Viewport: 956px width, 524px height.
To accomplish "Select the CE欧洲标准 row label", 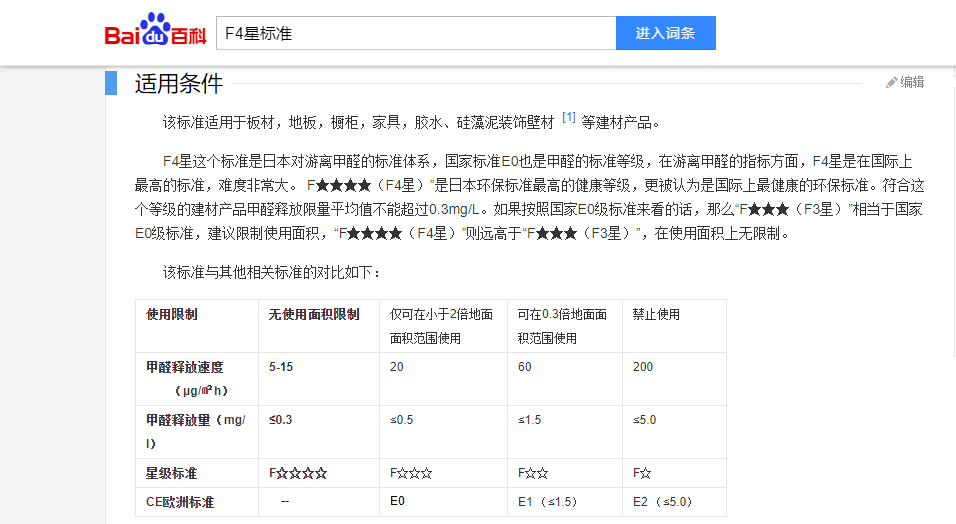I will (x=180, y=501).
